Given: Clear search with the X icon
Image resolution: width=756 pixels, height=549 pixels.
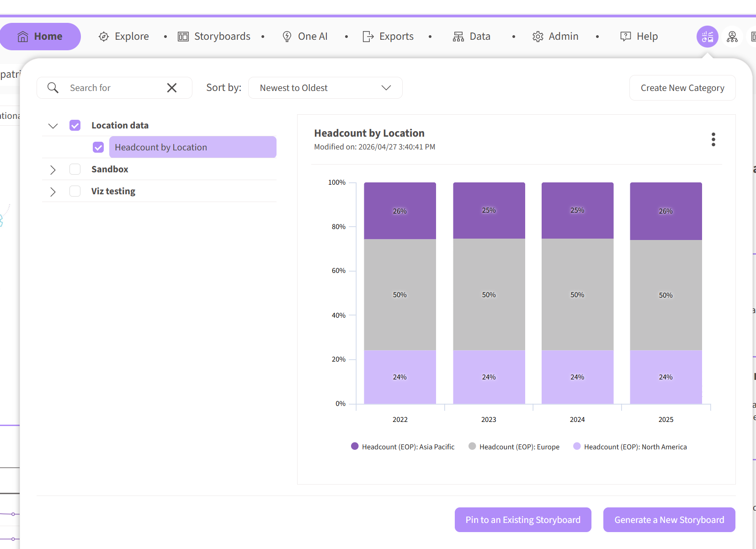Looking at the screenshot, I should tap(172, 88).
